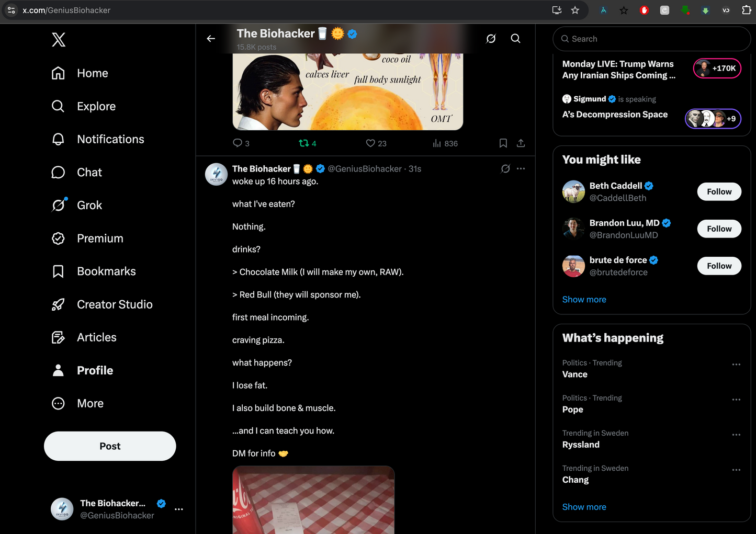The width and height of the screenshot is (756, 534).
Task: Open Bookmarks from the sidebar
Action: point(94,271)
